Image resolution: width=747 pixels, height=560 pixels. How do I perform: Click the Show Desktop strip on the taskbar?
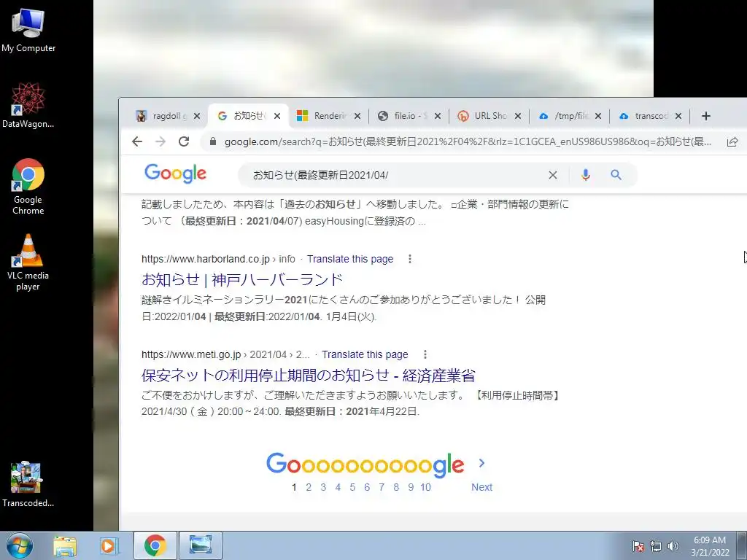742,545
